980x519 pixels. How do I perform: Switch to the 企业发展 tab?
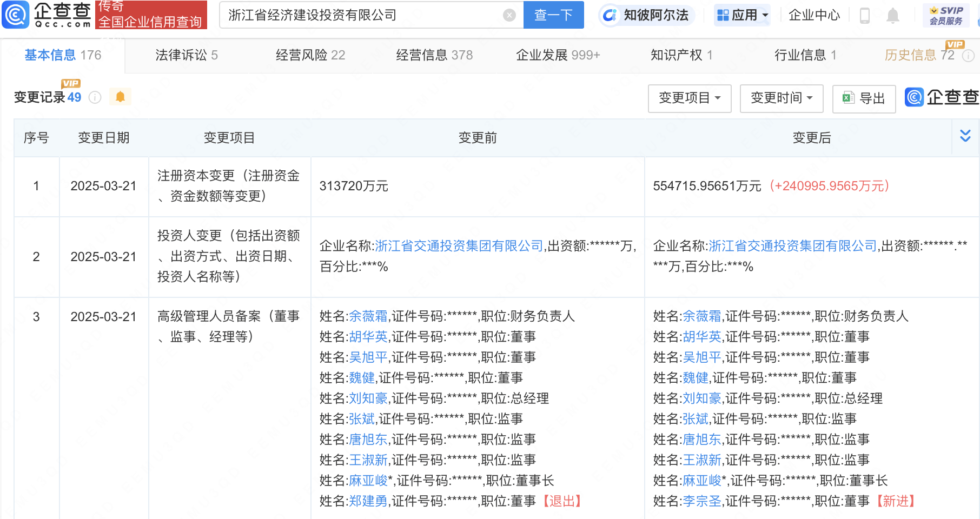558,55
